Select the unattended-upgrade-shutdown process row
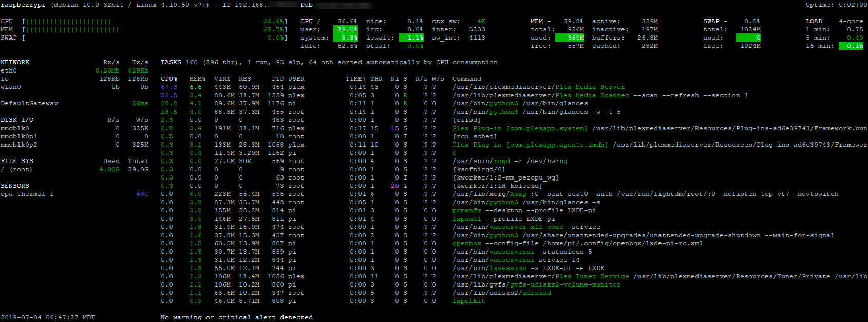 click(x=498, y=236)
